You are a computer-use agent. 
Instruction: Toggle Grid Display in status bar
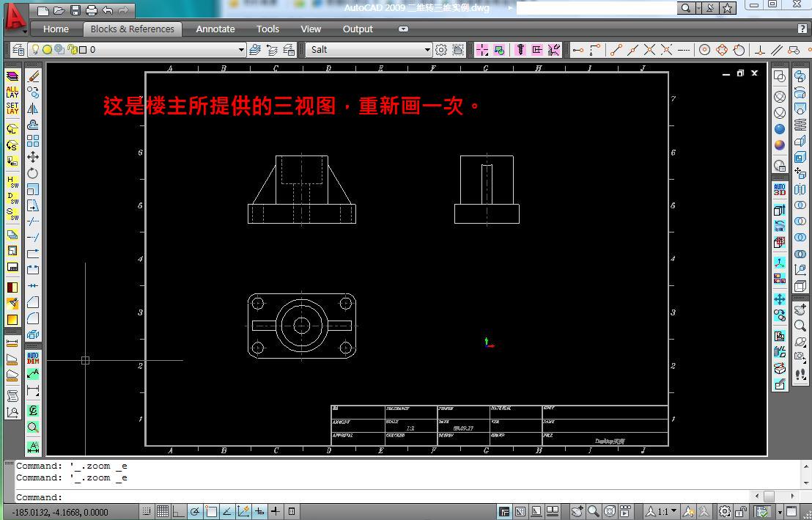click(x=163, y=512)
